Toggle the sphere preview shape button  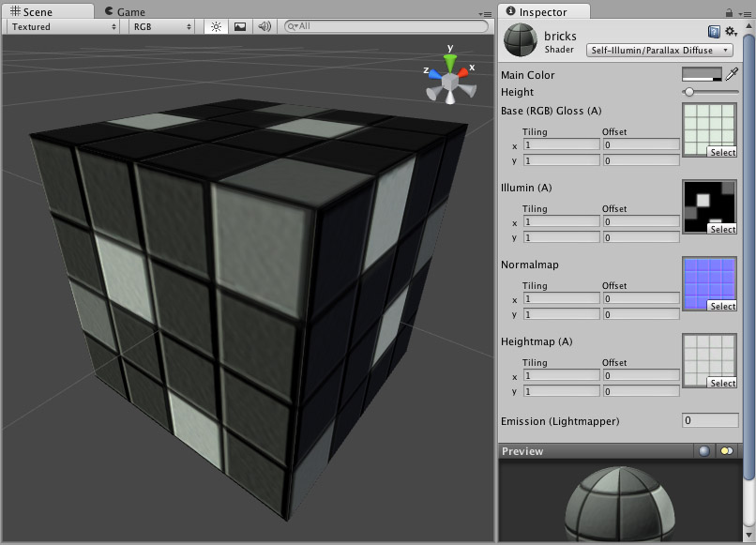703,451
